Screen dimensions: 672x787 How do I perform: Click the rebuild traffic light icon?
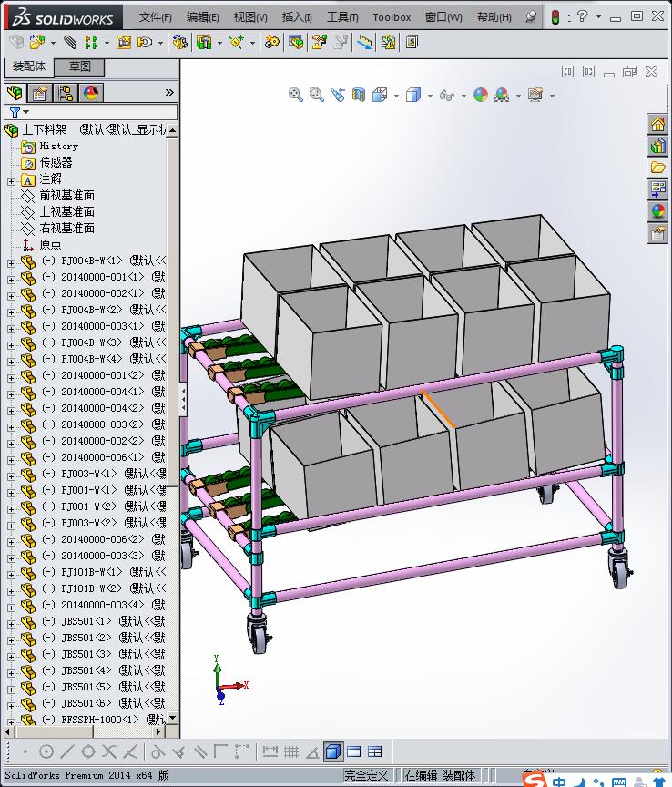click(555, 17)
